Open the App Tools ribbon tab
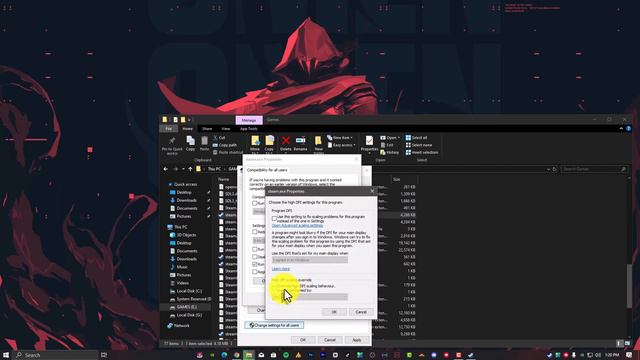 click(249, 129)
